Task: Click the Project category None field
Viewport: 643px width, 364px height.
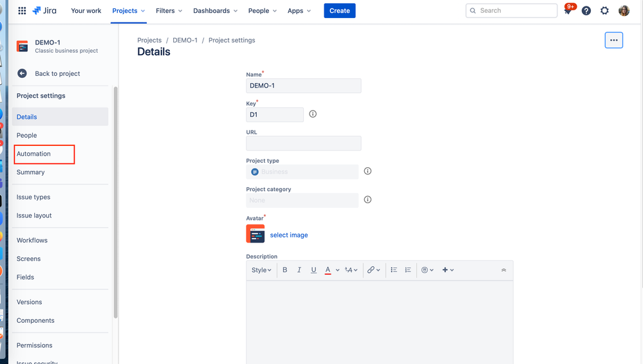Action: coord(303,201)
